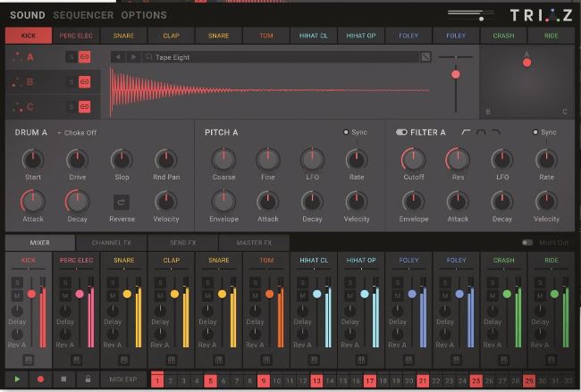Switch to the SEQUENCER page
Screen dimensions: 581x392
pyautogui.click(x=83, y=15)
